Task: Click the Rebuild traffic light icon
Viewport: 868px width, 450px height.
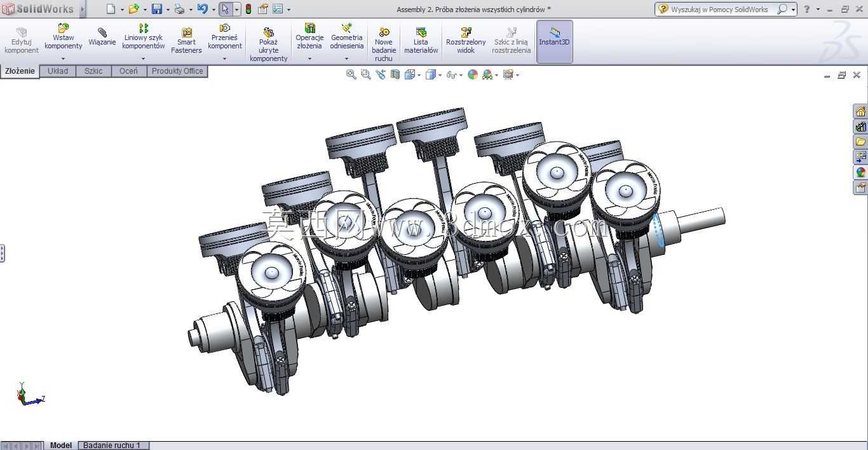Action: pos(248,9)
